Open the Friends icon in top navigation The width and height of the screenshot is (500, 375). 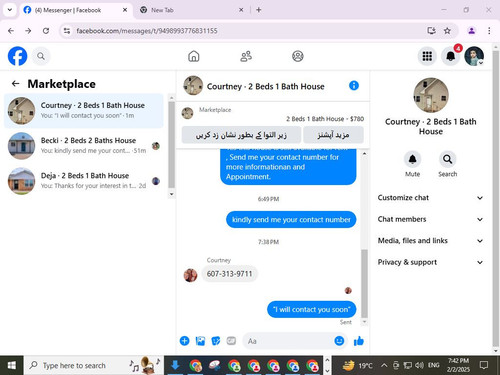tap(246, 56)
